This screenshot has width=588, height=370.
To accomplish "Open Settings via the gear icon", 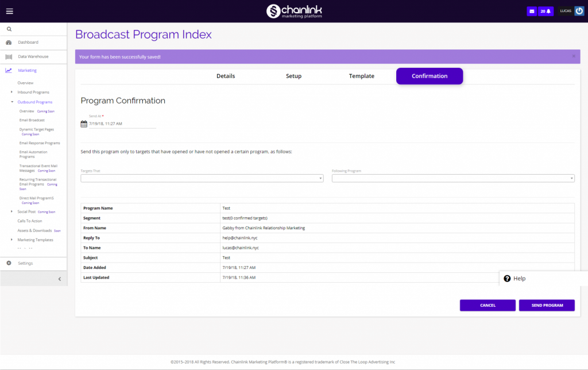I will 8,263.
